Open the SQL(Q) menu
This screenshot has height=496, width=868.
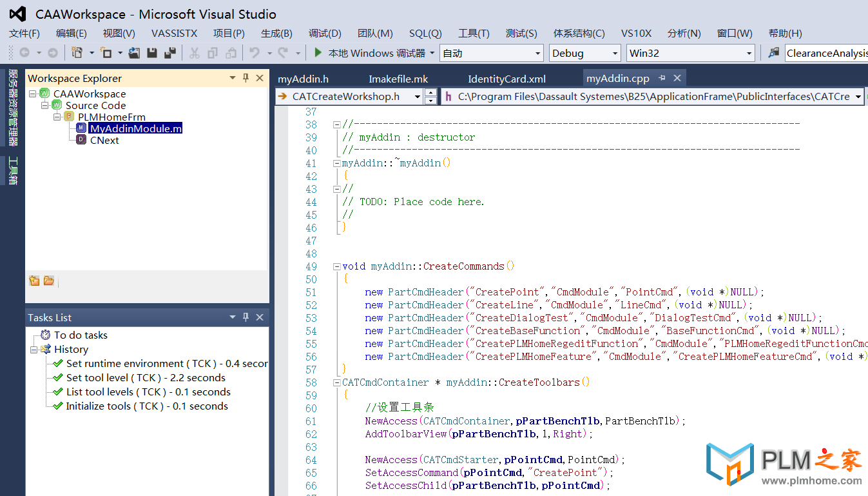click(425, 34)
